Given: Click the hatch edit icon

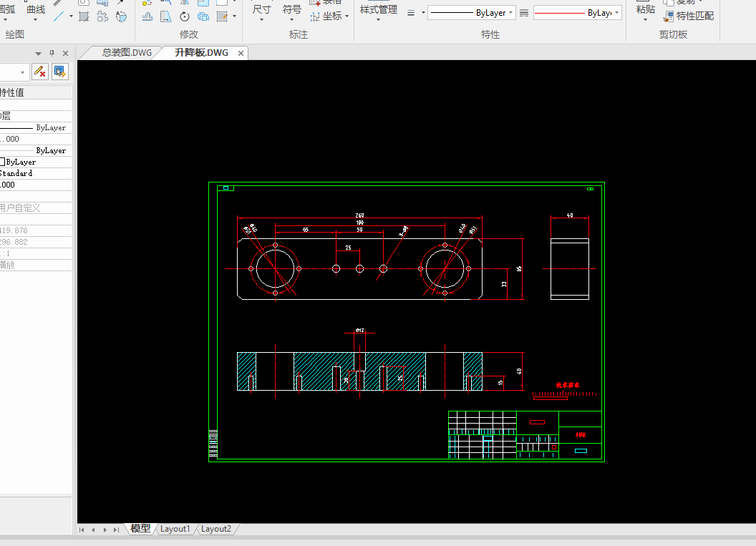Looking at the screenshot, I should click(x=222, y=16).
